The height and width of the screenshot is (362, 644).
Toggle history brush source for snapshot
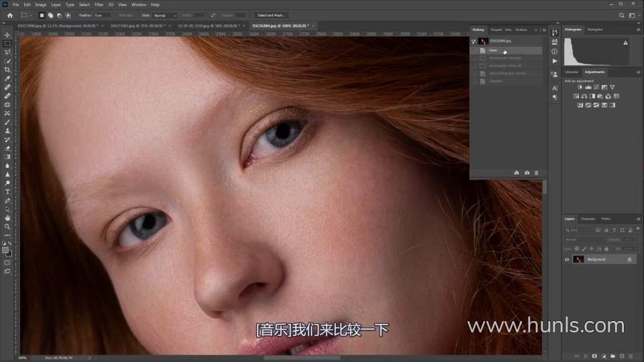point(474,41)
